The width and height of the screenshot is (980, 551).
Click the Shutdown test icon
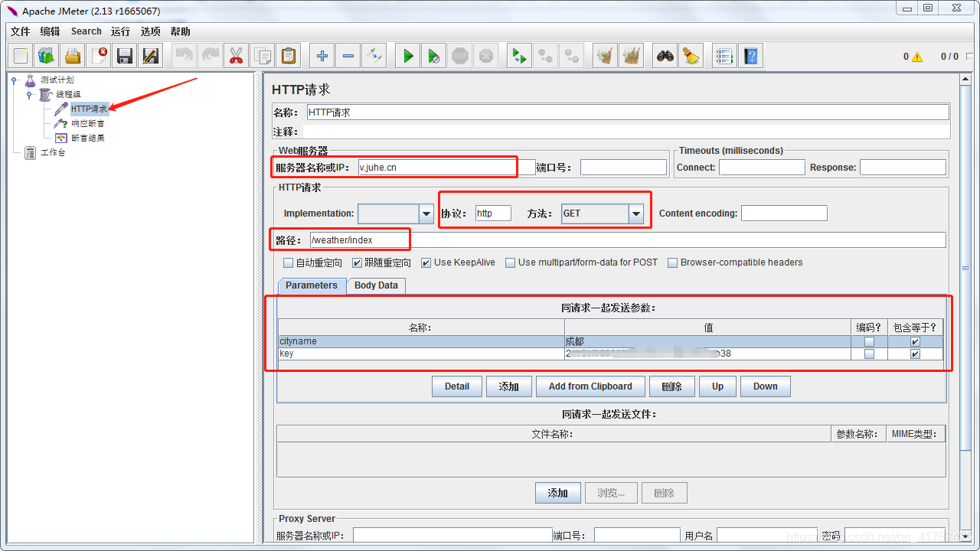tap(486, 56)
